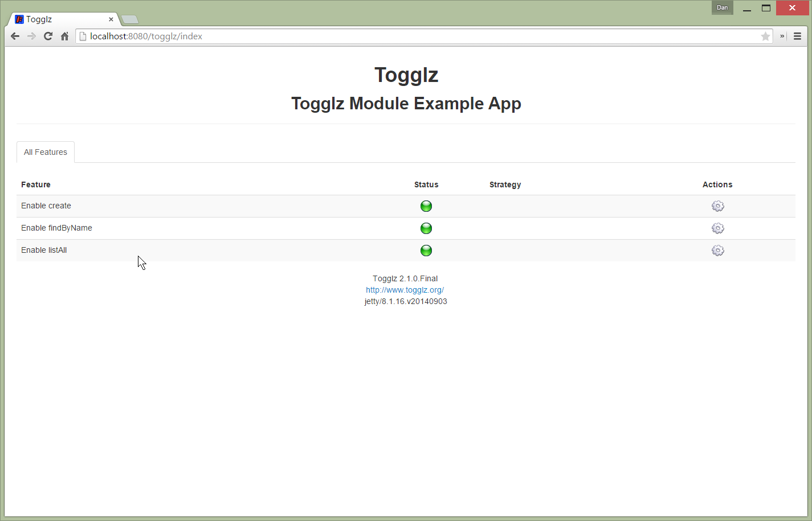The height and width of the screenshot is (521, 812).
Task: Select the Togglz browser tab
Action: pyautogui.click(x=63, y=19)
